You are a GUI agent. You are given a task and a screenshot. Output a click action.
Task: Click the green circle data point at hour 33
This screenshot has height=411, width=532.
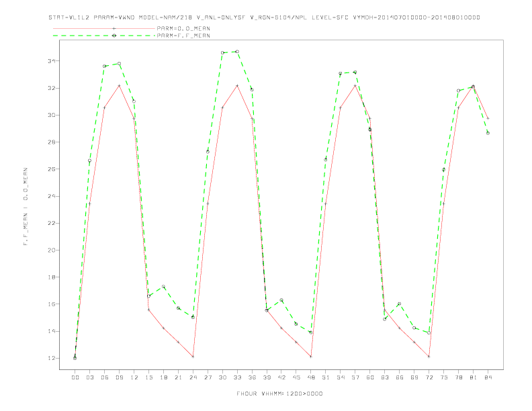(237, 52)
